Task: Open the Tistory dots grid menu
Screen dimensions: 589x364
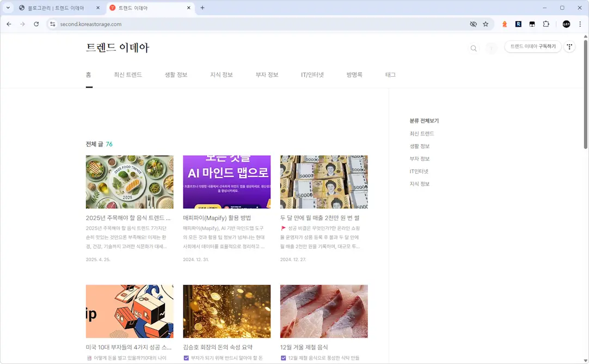Action: [569, 46]
